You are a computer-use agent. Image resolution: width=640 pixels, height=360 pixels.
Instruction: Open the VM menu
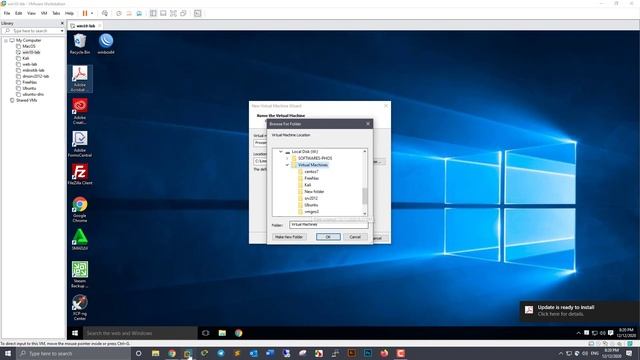pyautogui.click(x=44, y=13)
